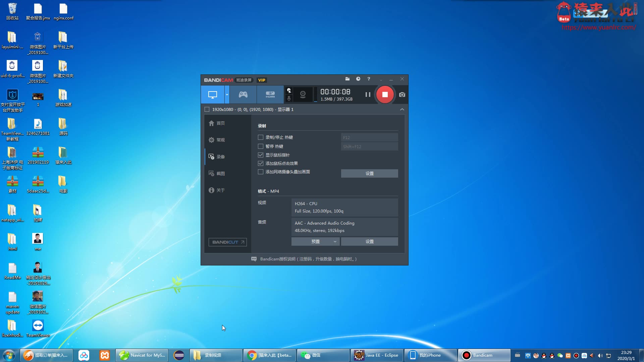The width and height of the screenshot is (644, 362).
Task: Open the 预置 presets dropdown
Action: (315, 241)
